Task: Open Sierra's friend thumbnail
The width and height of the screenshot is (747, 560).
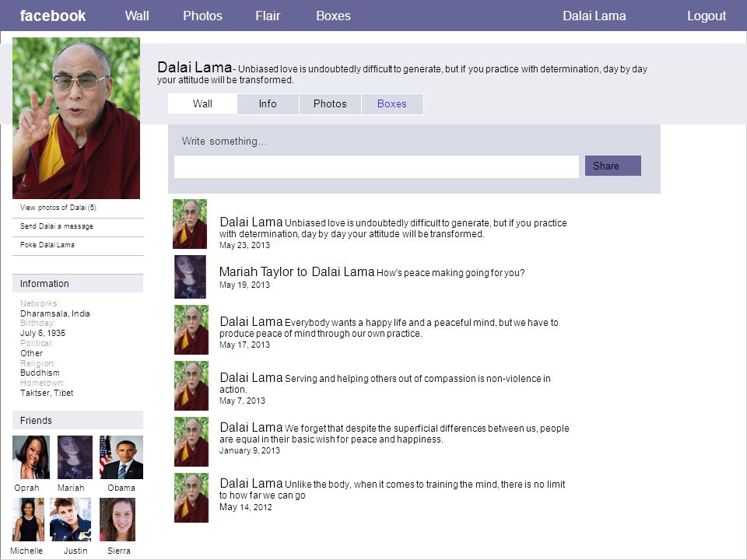Action: coord(117,520)
